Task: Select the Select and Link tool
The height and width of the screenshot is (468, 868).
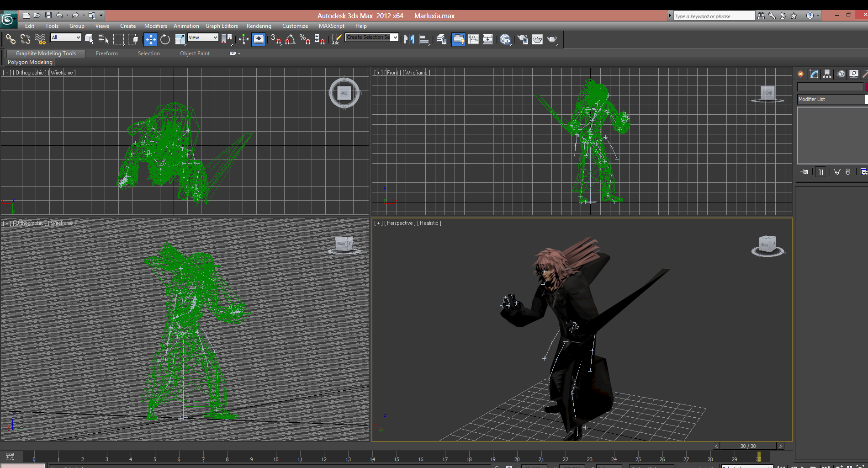Action: (11, 39)
